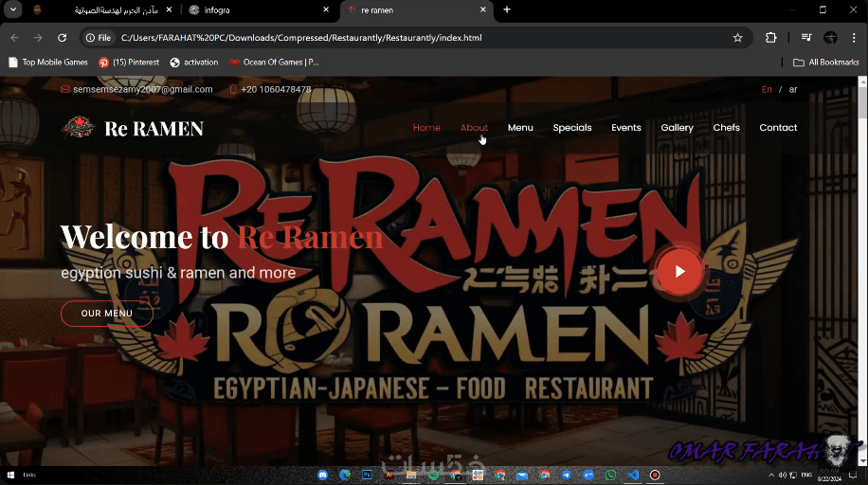Open the screen recorder taskbar icon
Viewport: 868px width, 485px height.
[x=655, y=475]
